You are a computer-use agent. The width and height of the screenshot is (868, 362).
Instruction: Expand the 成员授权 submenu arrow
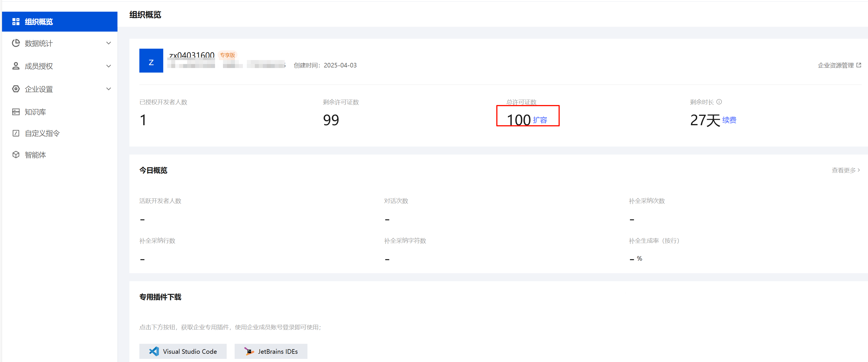(x=109, y=66)
